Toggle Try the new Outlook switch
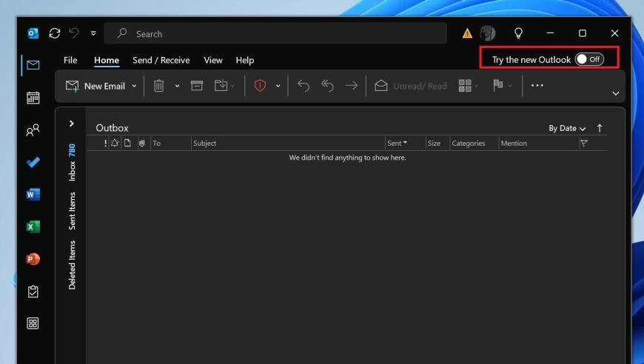Viewport: 644px width, 364px height. click(x=589, y=59)
